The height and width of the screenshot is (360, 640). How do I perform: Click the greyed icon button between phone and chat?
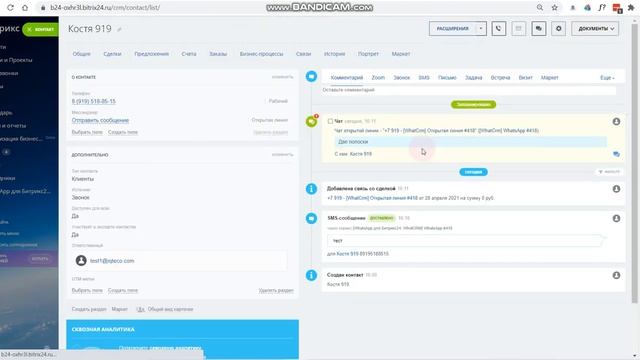(x=518, y=29)
